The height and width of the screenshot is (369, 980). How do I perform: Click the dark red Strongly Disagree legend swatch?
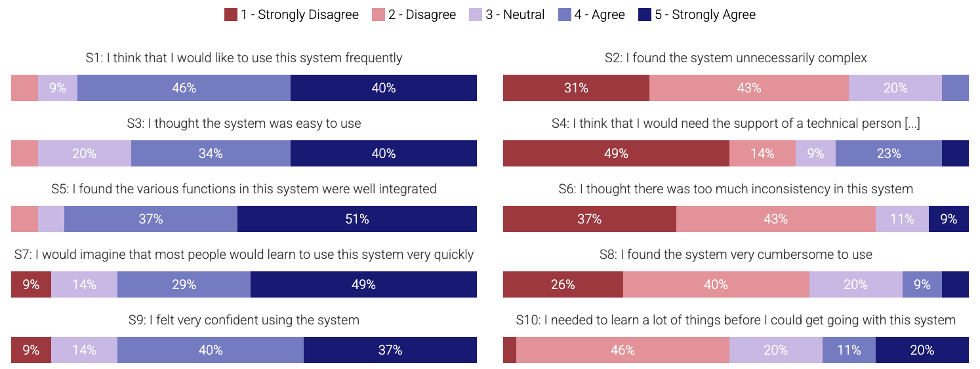pyautogui.click(x=231, y=14)
